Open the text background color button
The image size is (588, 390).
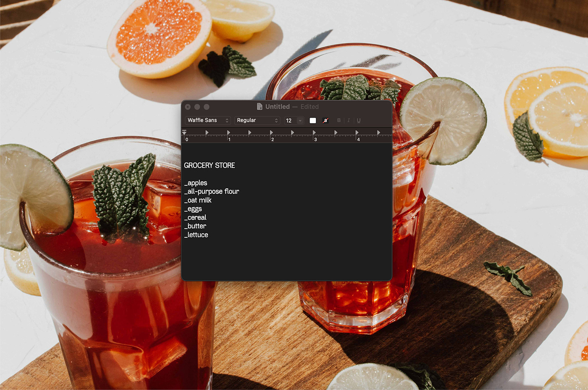(325, 121)
